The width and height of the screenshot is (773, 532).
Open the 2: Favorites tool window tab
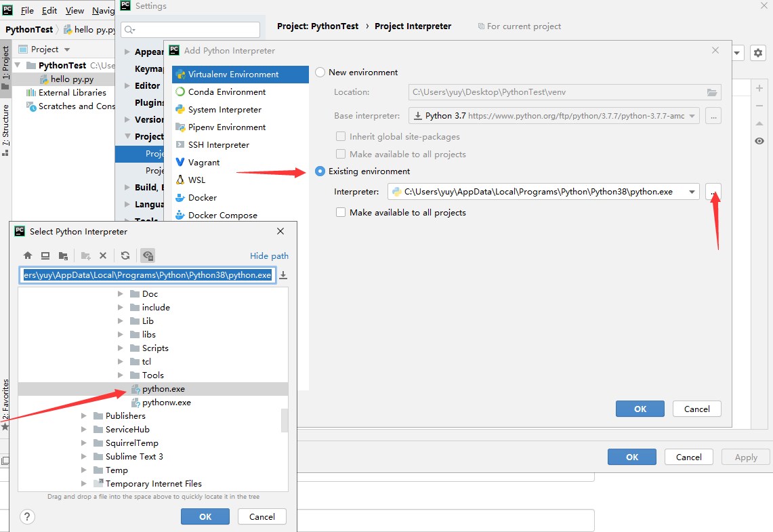pos(5,405)
